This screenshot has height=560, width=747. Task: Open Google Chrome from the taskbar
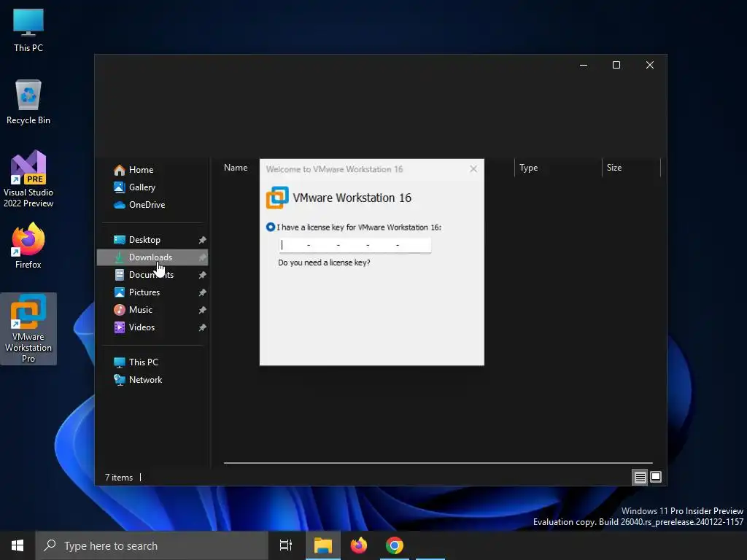click(395, 545)
